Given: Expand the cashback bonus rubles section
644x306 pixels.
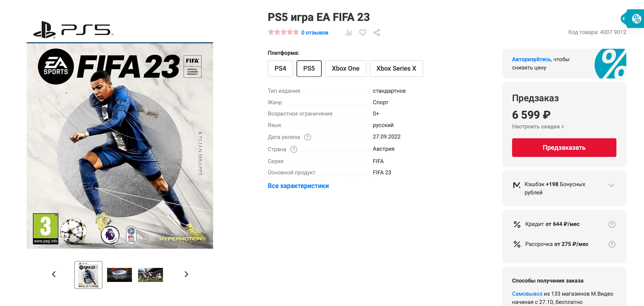Looking at the screenshot, I should (x=611, y=185).
